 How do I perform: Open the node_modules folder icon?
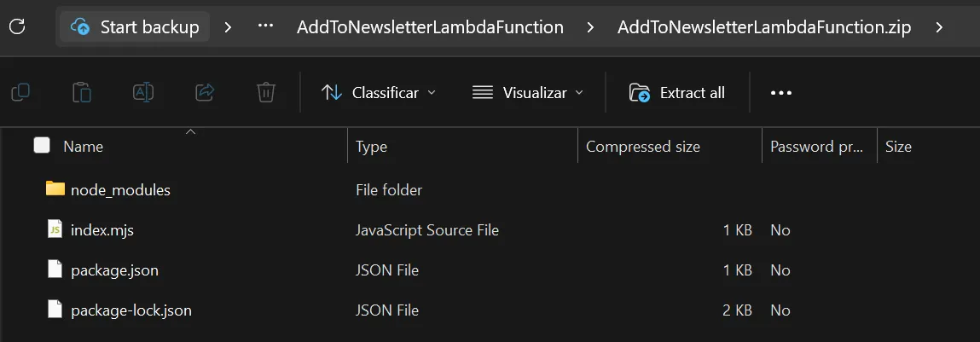coord(55,189)
